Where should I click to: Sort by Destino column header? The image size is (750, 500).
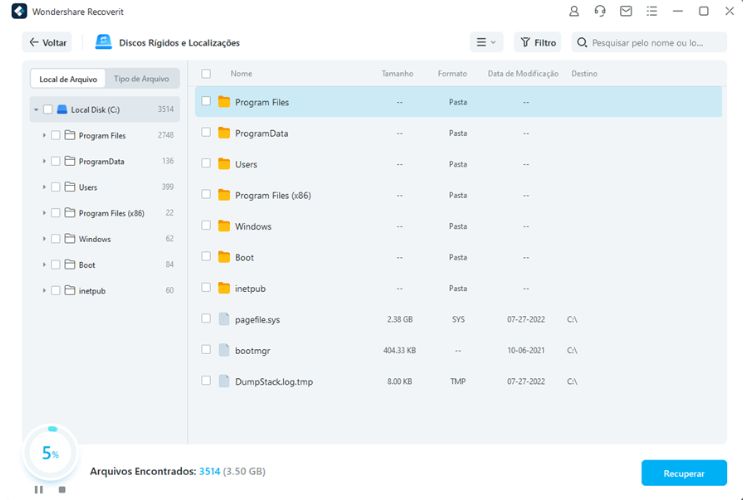(x=584, y=74)
